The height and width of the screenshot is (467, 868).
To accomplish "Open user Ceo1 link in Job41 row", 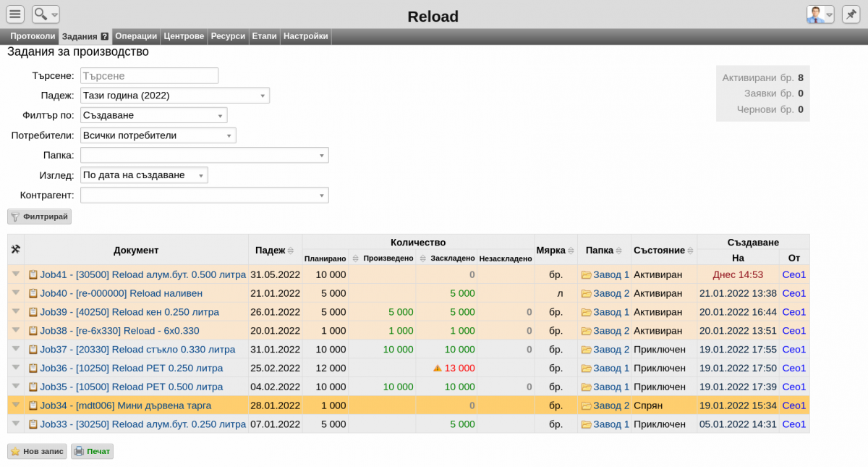I will (794, 274).
